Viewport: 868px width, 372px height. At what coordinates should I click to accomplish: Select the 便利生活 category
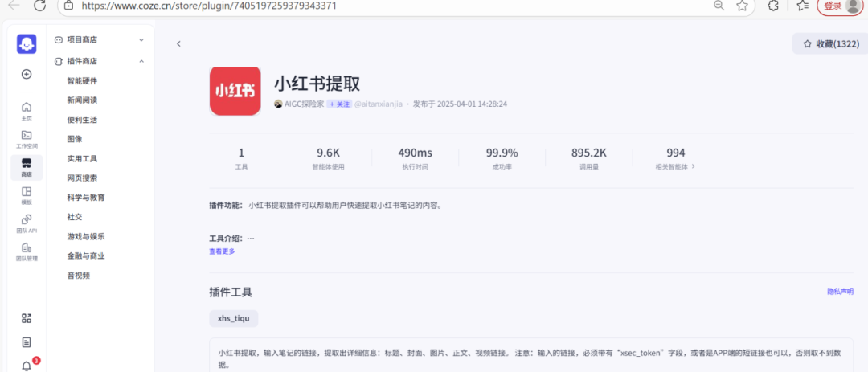[83, 120]
